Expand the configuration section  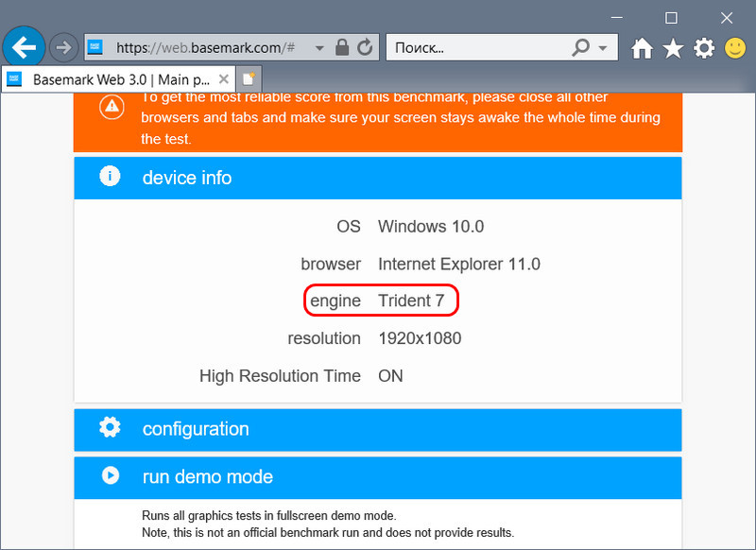[378, 429]
